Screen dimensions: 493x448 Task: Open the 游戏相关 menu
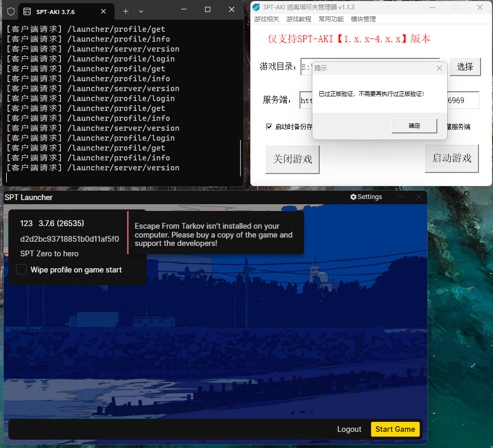pos(267,19)
